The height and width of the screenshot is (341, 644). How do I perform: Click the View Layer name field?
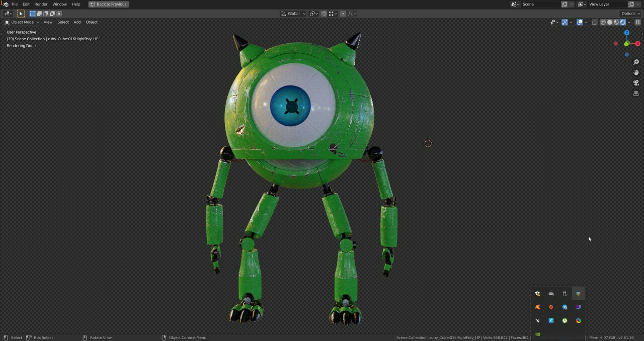coord(607,4)
